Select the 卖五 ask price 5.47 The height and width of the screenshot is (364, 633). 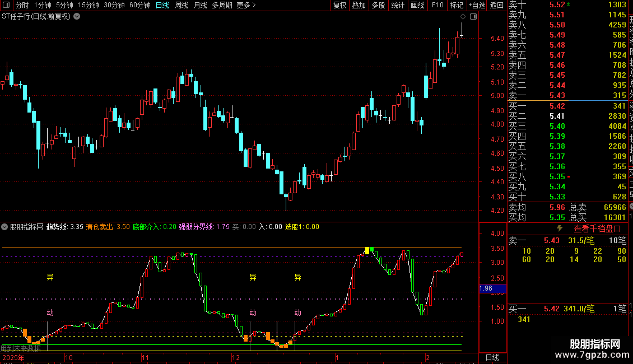(557, 55)
